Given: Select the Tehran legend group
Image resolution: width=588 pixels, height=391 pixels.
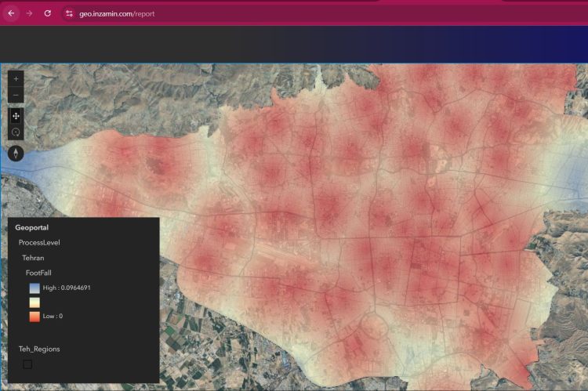Looking at the screenshot, I should pos(33,258).
